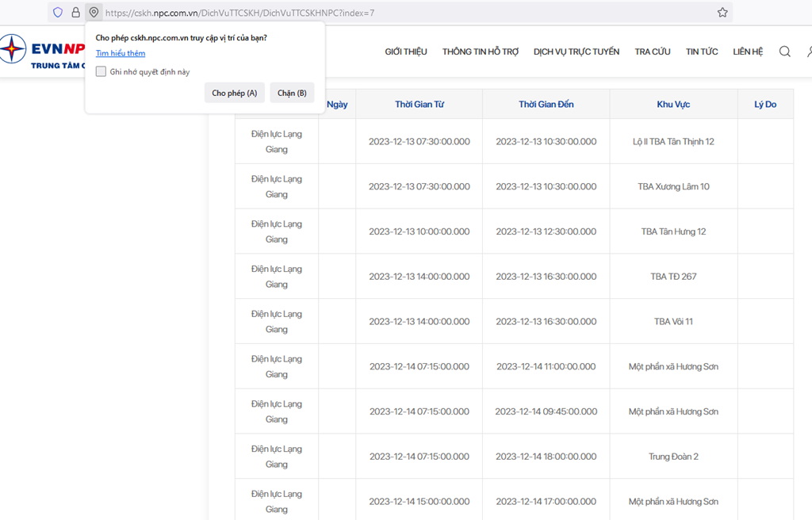Click the 'Thời Gian Từ' column header
This screenshot has width=812, height=520.
coord(419,104)
